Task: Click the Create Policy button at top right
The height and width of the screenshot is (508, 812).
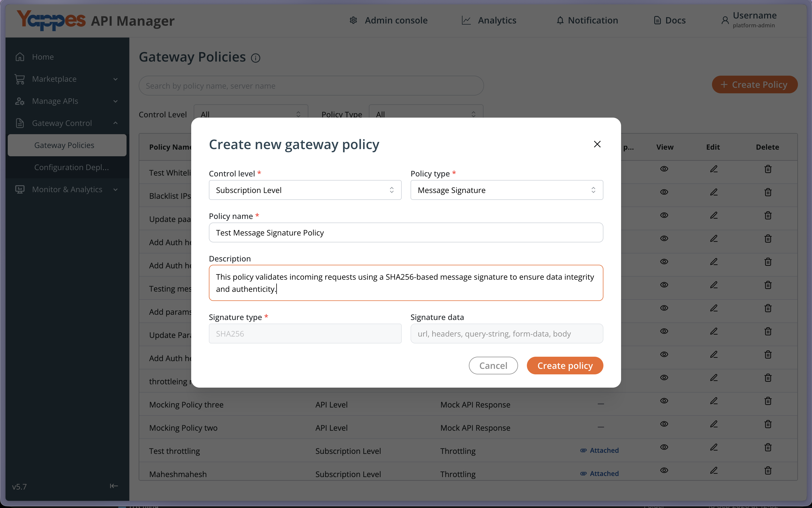Action: [x=755, y=85]
